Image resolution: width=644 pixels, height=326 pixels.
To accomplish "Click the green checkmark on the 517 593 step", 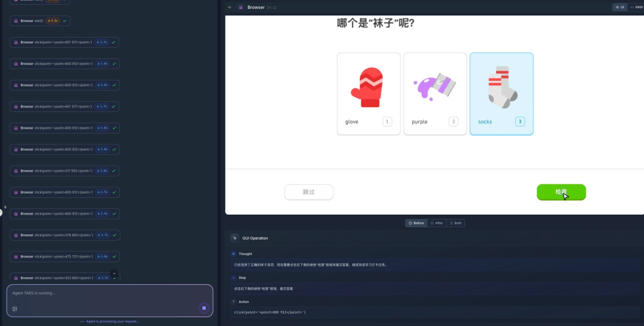I will (x=114, y=171).
